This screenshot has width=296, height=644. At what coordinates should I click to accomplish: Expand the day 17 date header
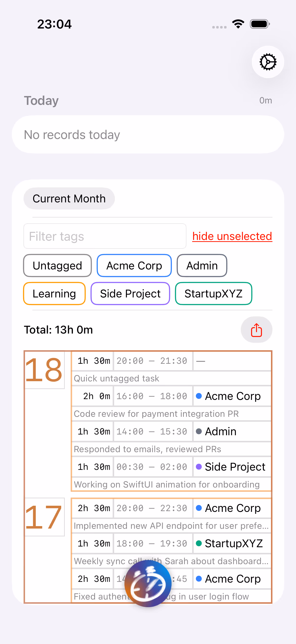tap(44, 517)
